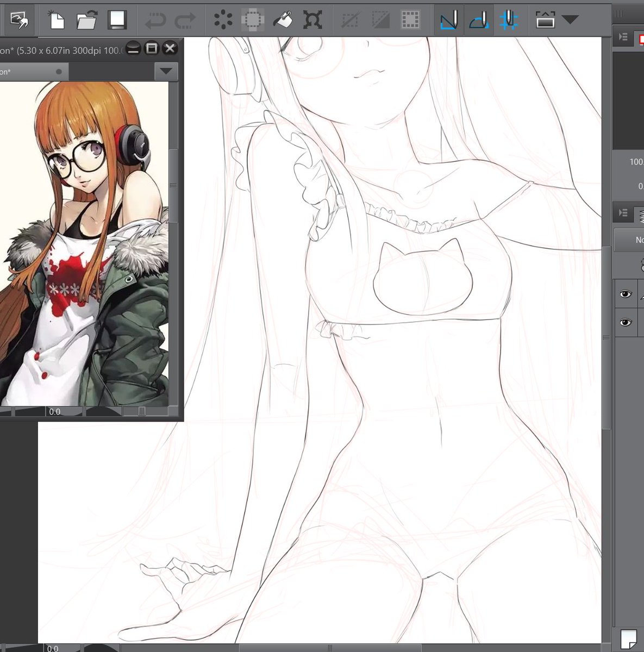Open the layer blending mode dropdown

[x=629, y=240]
